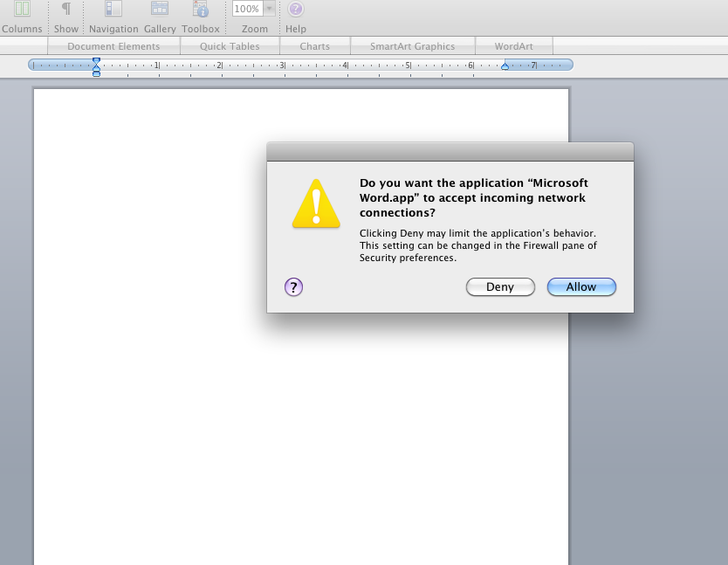The width and height of the screenshot is (728, 565).
Task: Open the SmartArt Graphics tab
Action: (413, 46)
